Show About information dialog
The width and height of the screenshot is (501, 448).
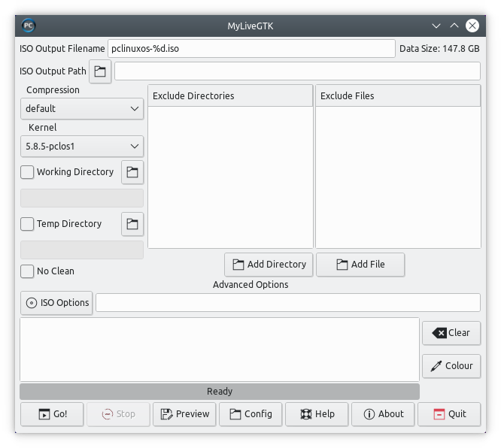click(x=383, y=414)
